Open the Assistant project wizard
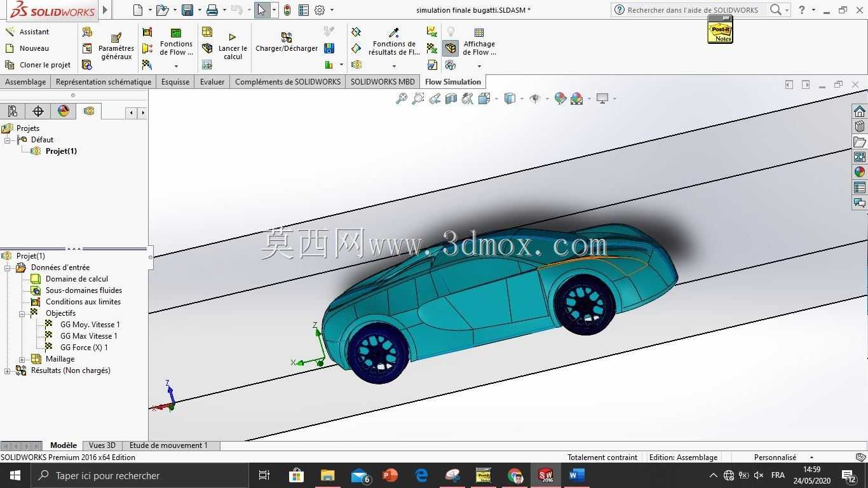 pos(27,32)
